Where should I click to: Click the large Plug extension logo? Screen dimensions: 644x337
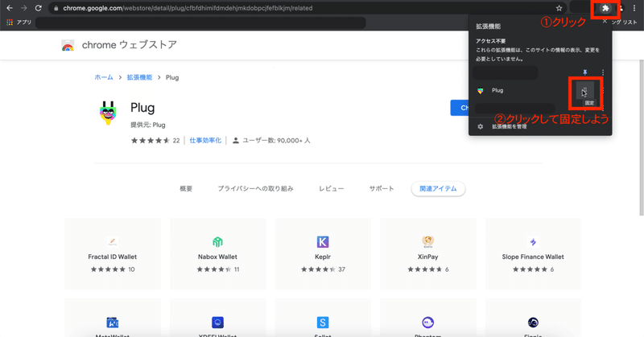tap(108, 113)
